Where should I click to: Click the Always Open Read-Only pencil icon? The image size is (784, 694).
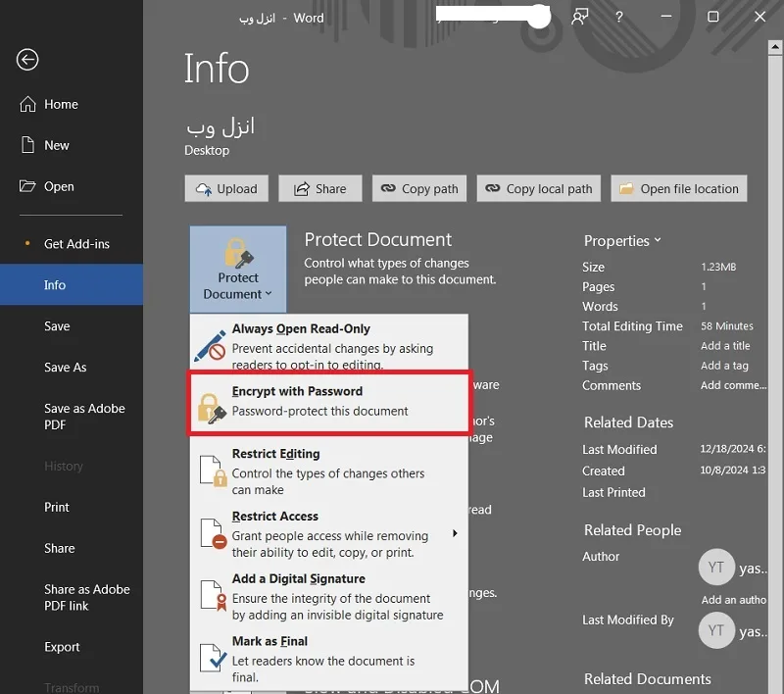click(x=210, y=346)
